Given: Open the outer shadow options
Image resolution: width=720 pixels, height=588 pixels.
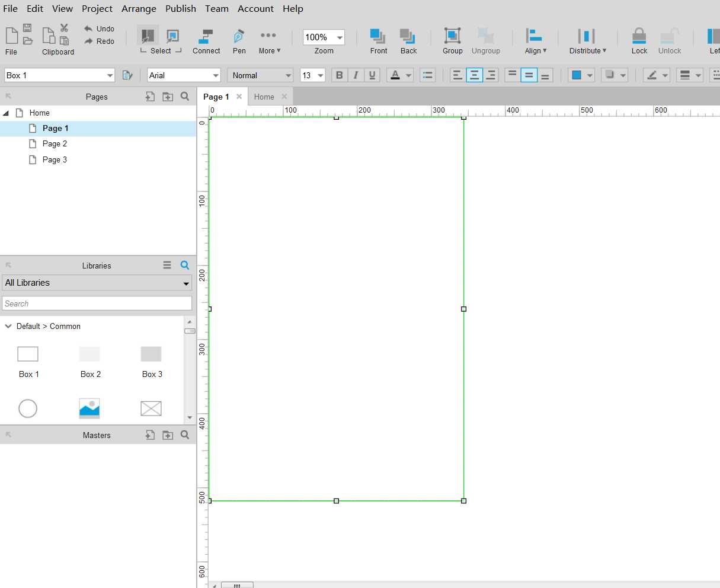Looking at the screenshot, I should point(614,75).
